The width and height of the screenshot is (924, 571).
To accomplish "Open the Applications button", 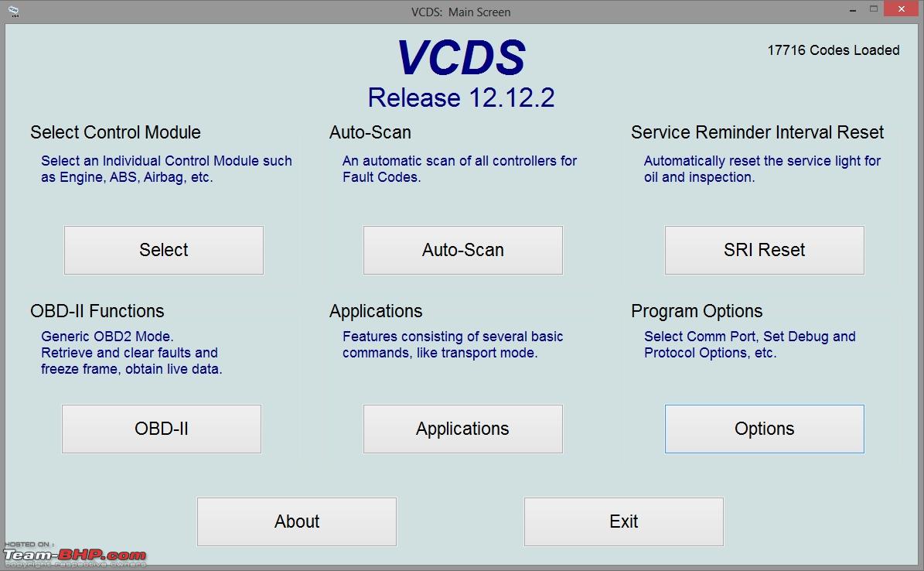I will tap(462, 429).
